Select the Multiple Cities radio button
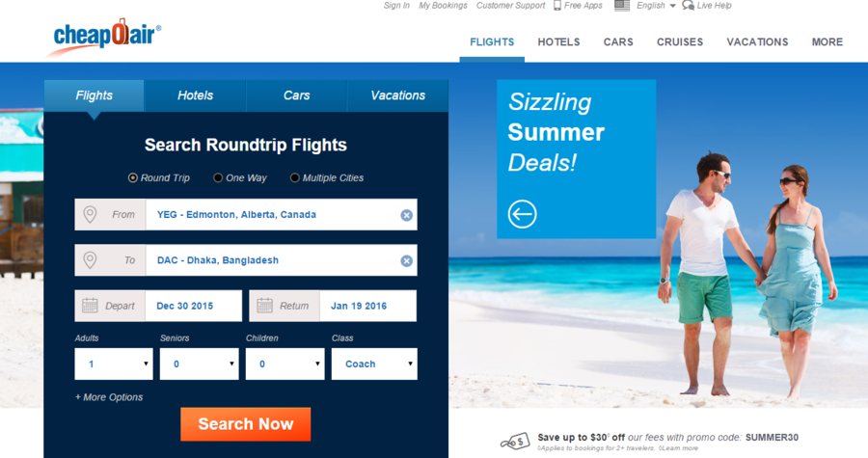The image size is (868, 458). point(294,177)
